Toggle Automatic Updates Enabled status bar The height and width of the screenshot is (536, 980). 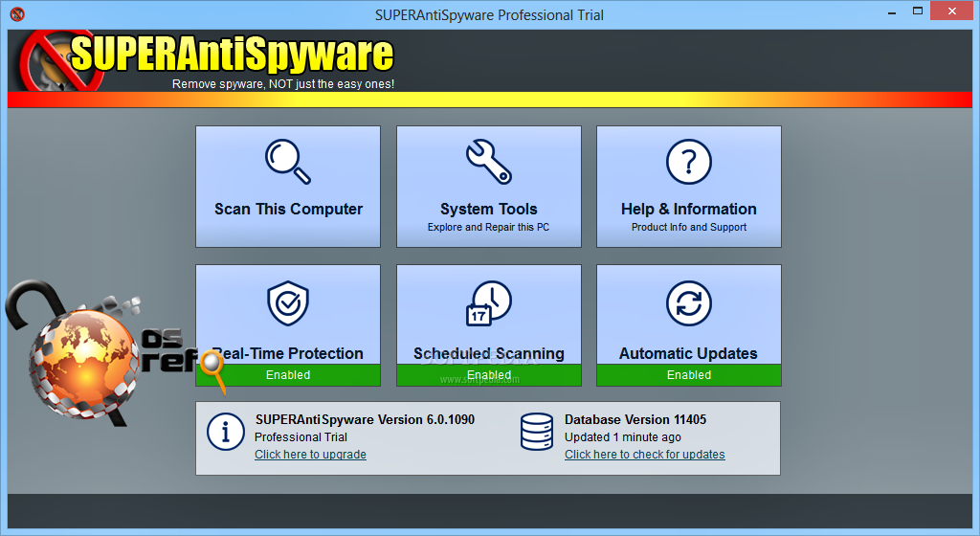pos(689,375)
